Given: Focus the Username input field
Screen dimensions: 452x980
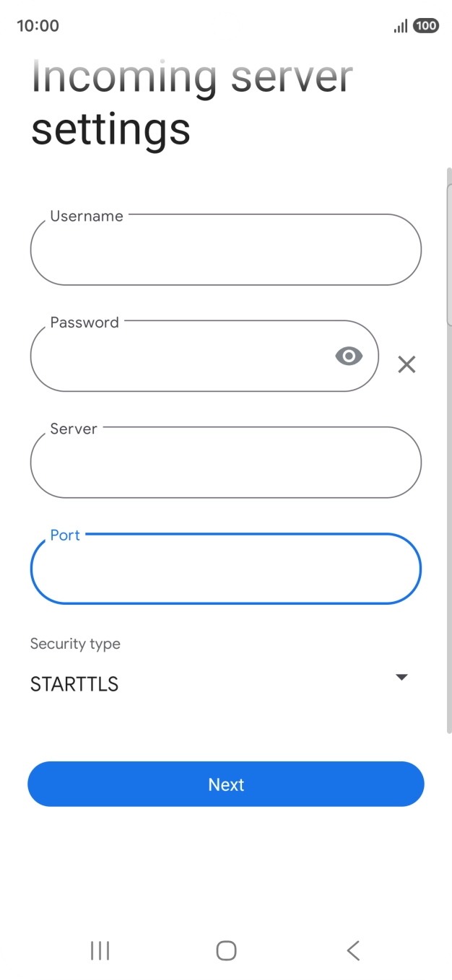Looking at the screenshot, I should 226,250.
